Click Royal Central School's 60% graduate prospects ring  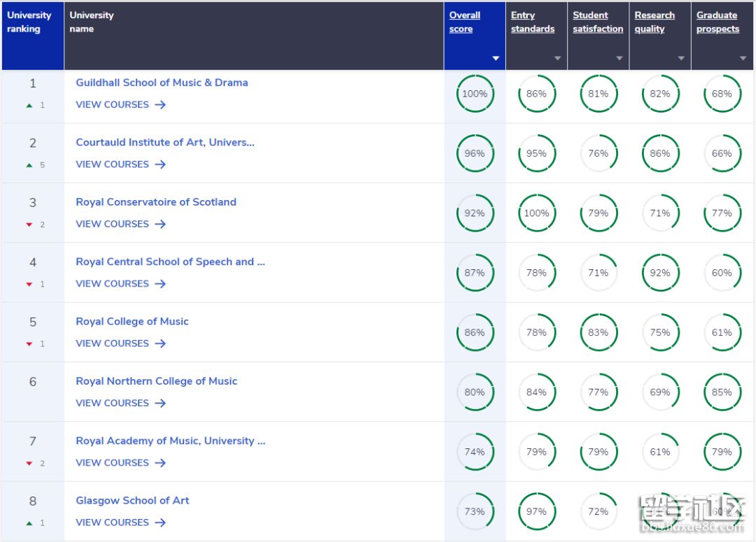(722, 273)
